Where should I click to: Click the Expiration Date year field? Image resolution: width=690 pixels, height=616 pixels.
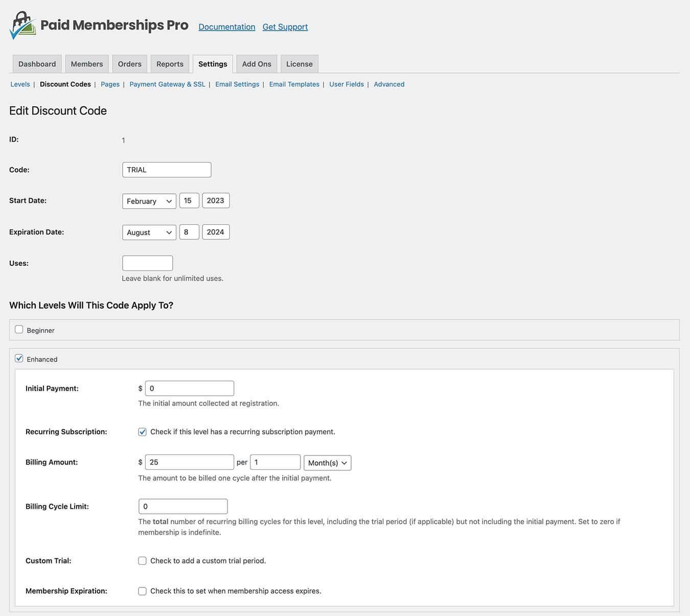[x=216, y=232]
